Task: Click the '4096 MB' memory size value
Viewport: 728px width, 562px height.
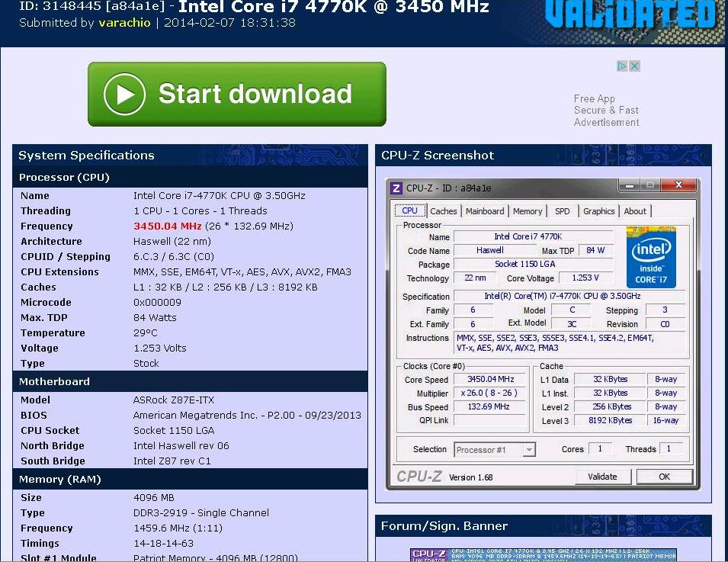Action: [x=154, y=497]
